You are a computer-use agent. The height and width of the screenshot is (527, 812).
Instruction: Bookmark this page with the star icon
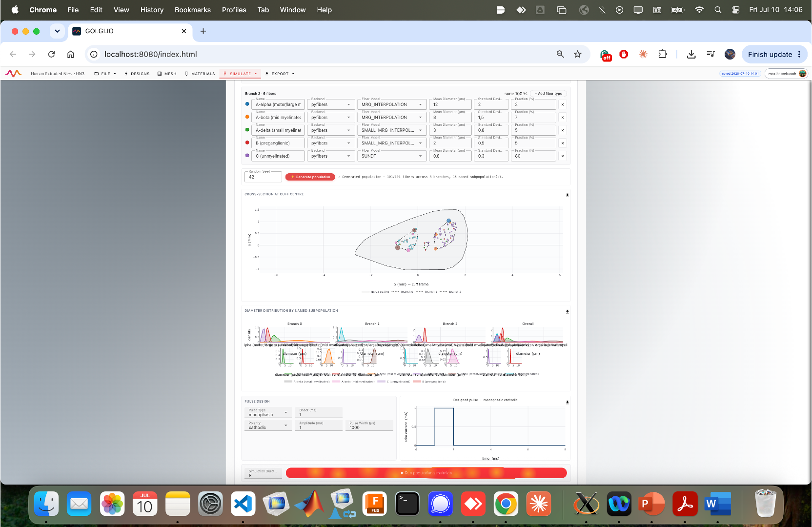[x=578, y=54]
